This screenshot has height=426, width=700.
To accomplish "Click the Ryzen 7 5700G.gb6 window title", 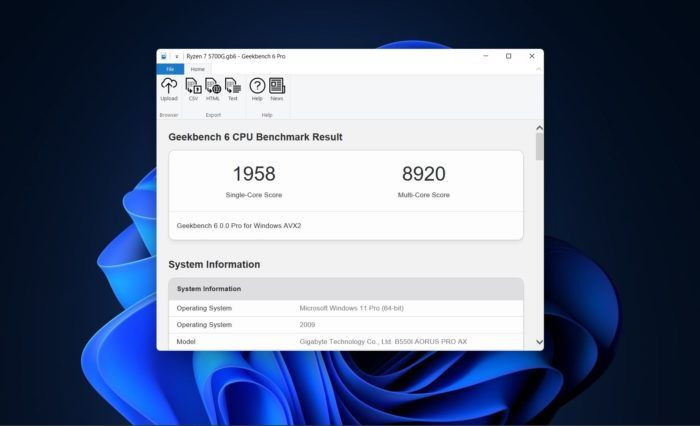I will [x=236, y=56].
